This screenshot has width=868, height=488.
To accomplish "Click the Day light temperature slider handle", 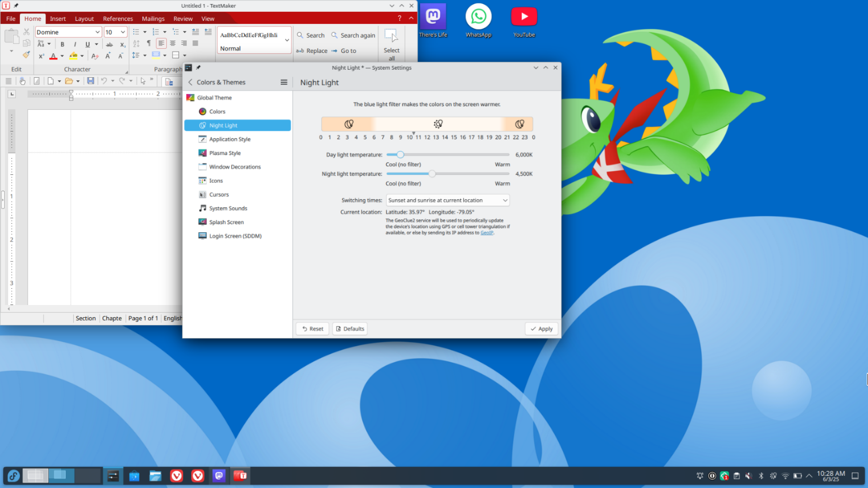I will [x=400, y=155].
